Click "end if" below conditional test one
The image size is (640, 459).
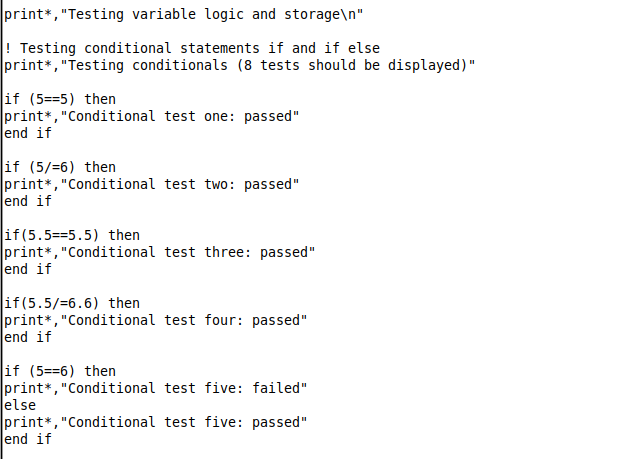tap(28, 133)
